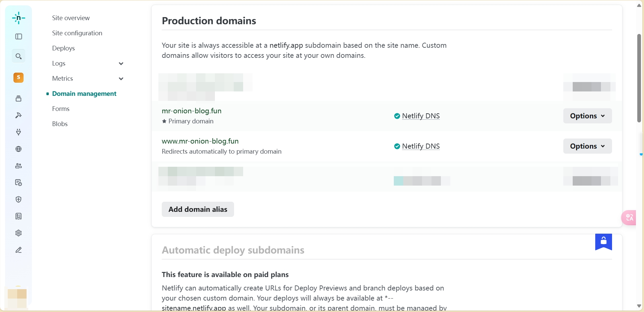This screenshot has height=312, width=644.
Task: Toggle the sidebar panel icon
Action: point(19,37)
